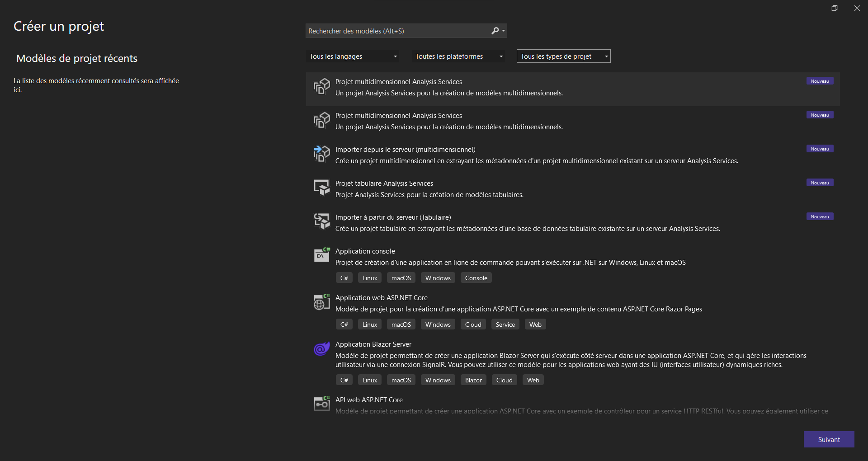Click the C# tag under Application console
868x461 pixels.
(x=344, y=278)
